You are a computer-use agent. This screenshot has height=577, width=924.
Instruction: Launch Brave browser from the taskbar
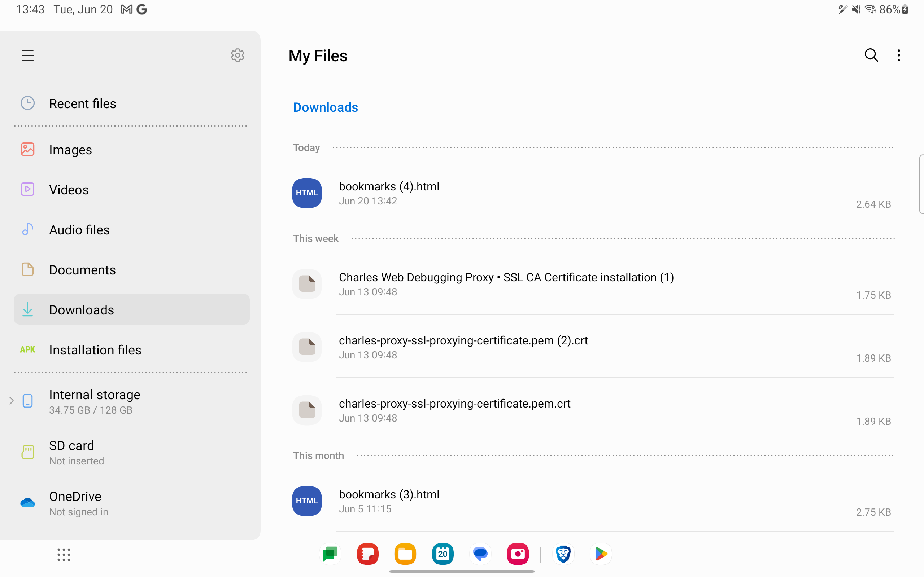click(x=563, y=554)
